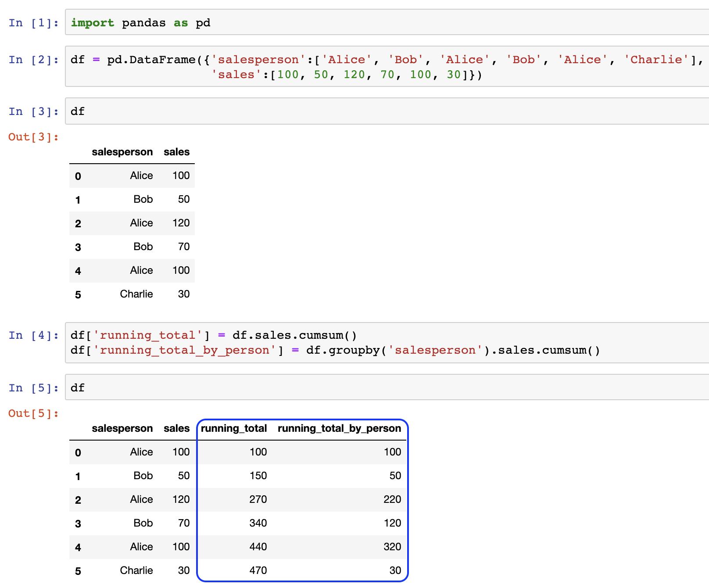Click the In [2] prompt label
The image size is (709, 588).
click(x=33, y=60)
